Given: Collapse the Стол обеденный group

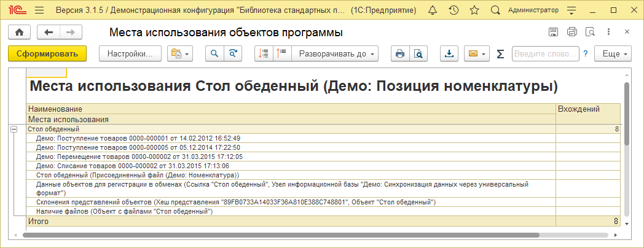Looking at the screenshot, I should point(14,129).
